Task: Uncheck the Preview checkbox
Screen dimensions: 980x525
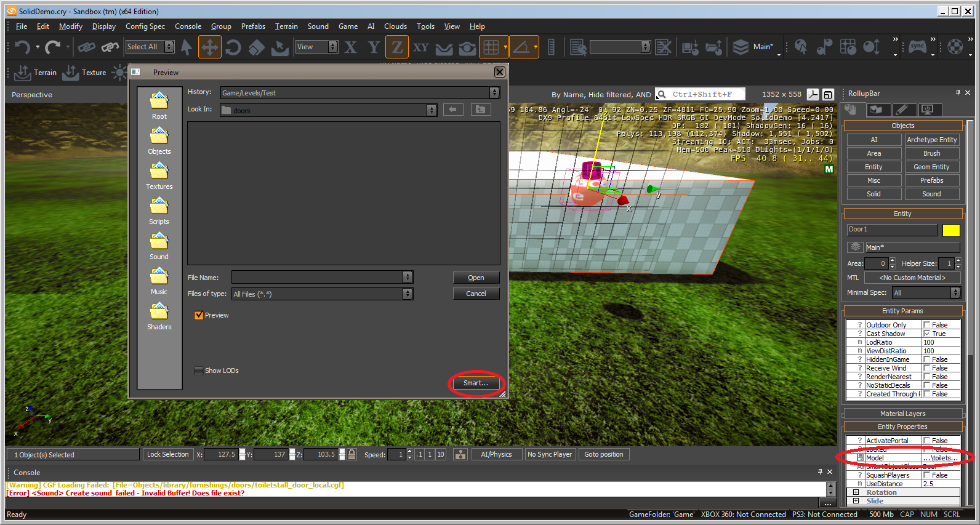Action: pyautogui.click(x=199, y=315)
